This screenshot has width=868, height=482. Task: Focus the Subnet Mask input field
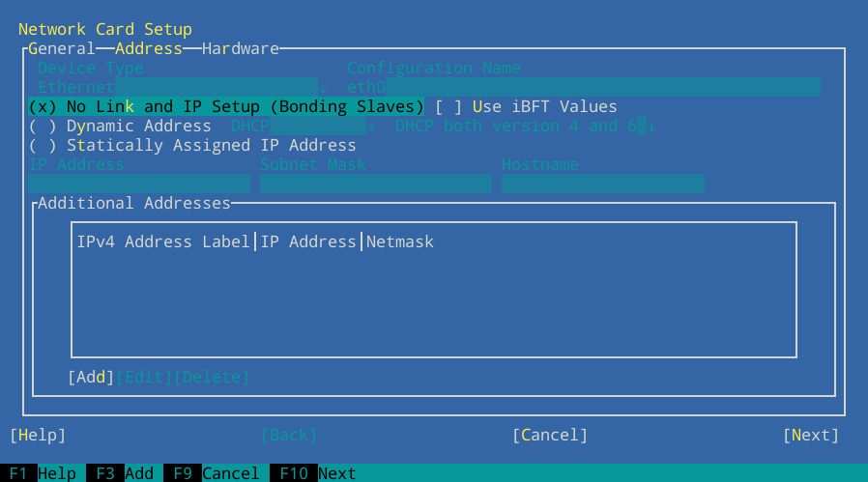coord(375,184)
